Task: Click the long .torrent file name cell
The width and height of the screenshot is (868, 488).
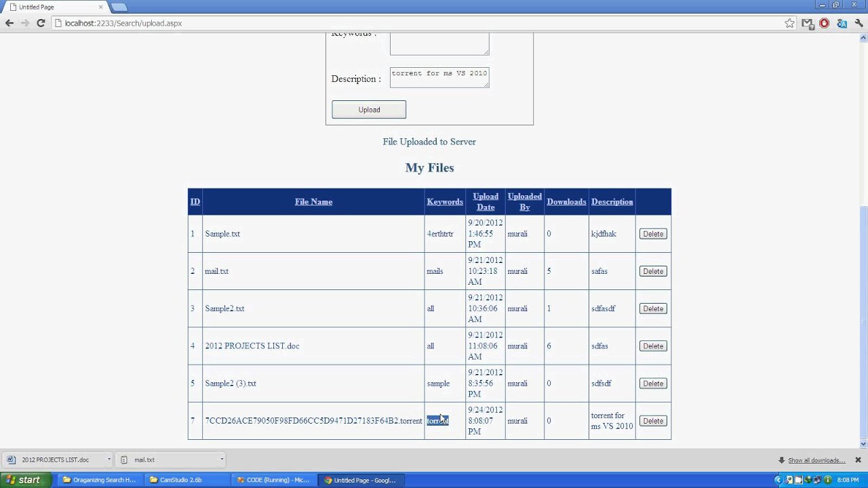Action: coord(313,421)
